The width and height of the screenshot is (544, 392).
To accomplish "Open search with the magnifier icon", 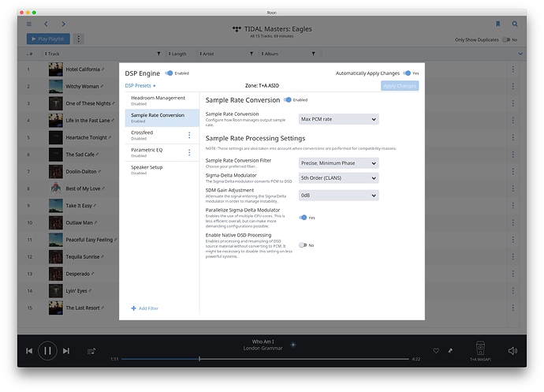I will point(515,24).
